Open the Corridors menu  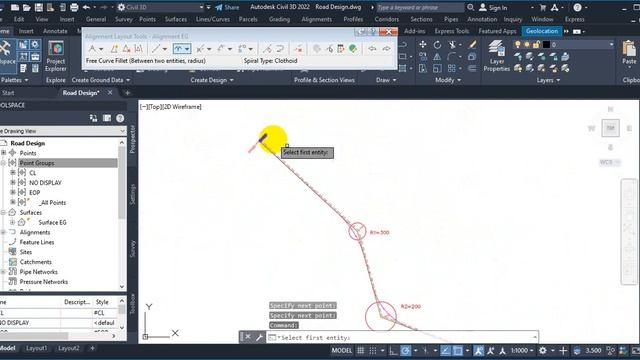click(387, 19)
